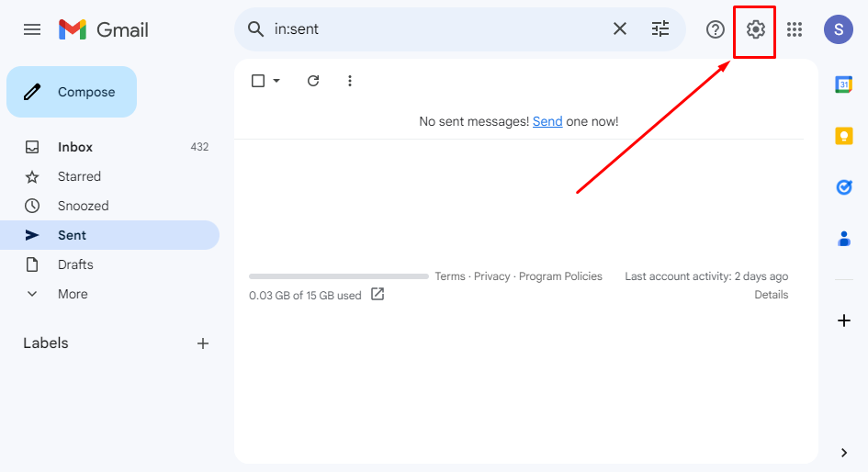
Task: Create a new label with plus icon
Action: (203, 343)
